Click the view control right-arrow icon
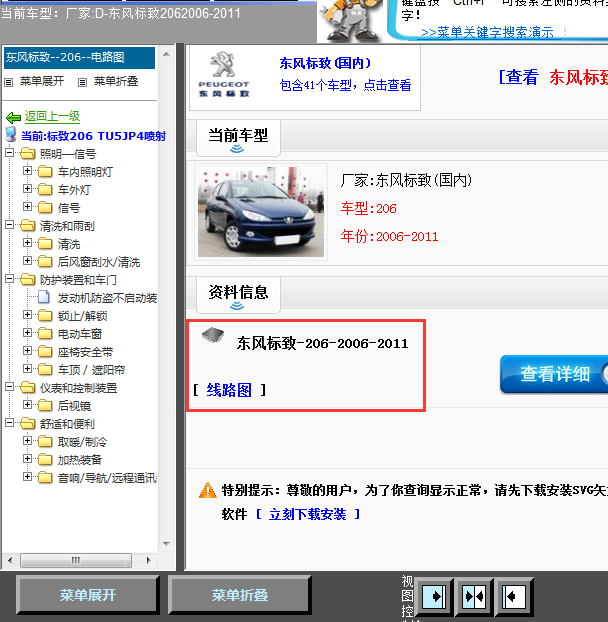 [434, 597]
